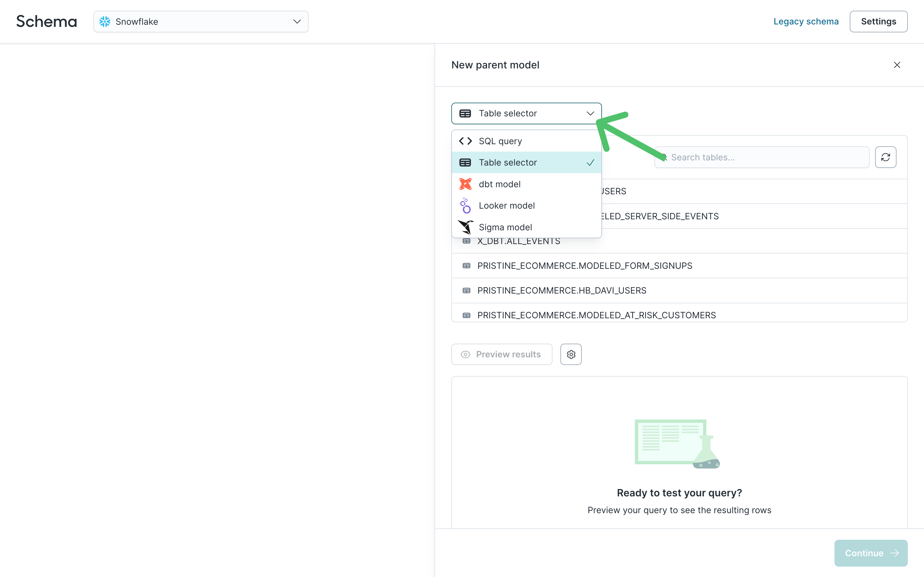Click the Legacy schema link
This screenshot has width=924, height=577.
pyautogui.click(x=806, y=21)
